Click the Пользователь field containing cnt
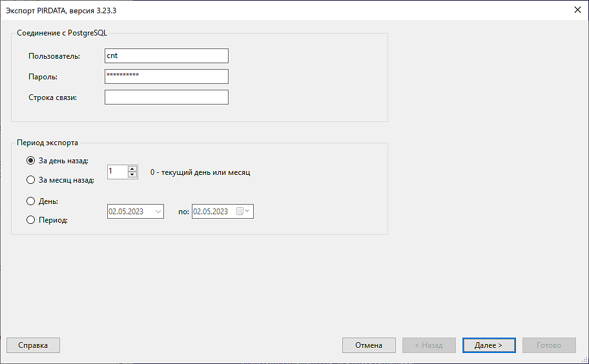 tap(166, 56)
